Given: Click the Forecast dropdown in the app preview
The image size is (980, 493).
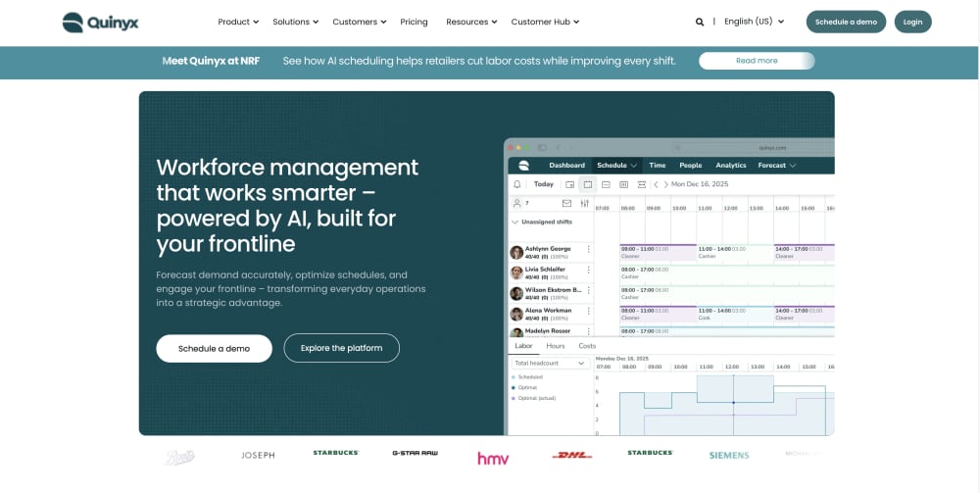Looking at the screenshot, I should point(777,166).
